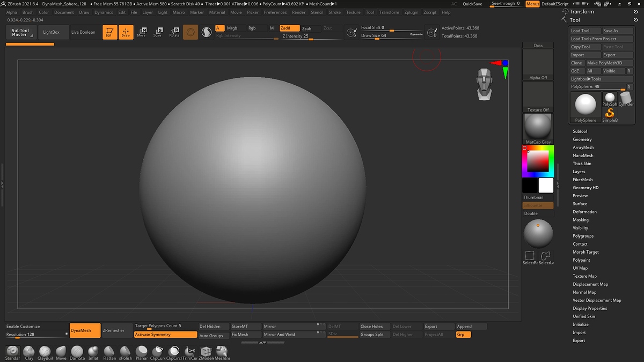Open the Material menu

217,12
